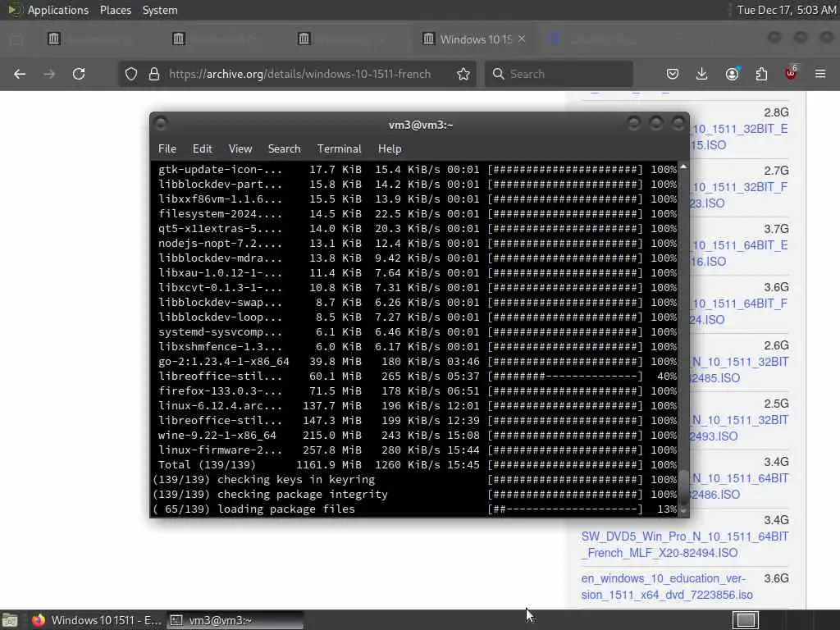Click the browser forward arrow
Viewport: 840px width, 630px height.
[x=49, y=74]
